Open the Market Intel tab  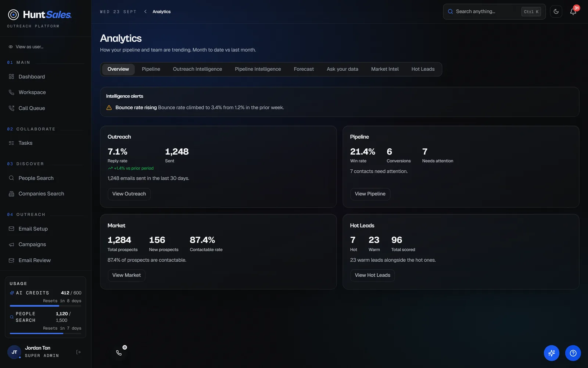(385, 69)
